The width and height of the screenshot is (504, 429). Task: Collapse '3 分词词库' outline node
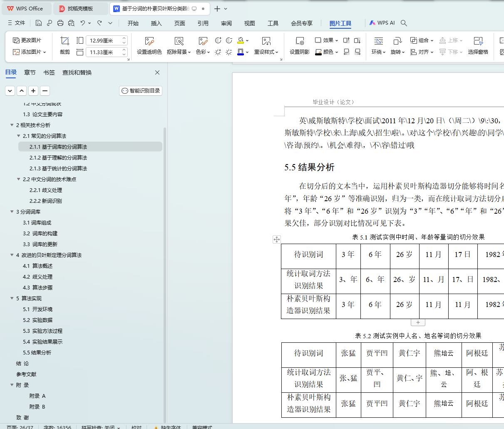[x=12, y=212]
